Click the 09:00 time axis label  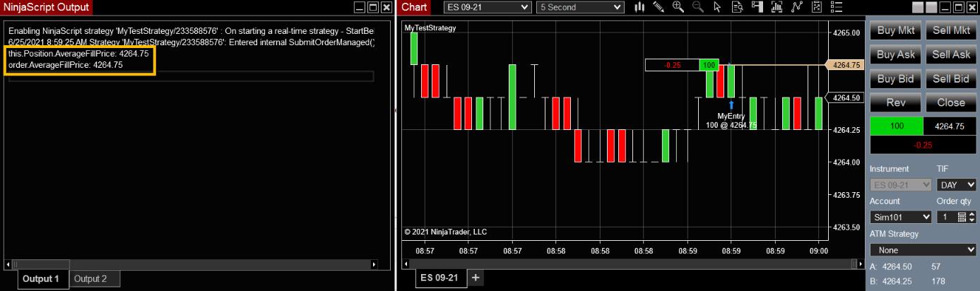pyautogui.click(x=819, y=250)
